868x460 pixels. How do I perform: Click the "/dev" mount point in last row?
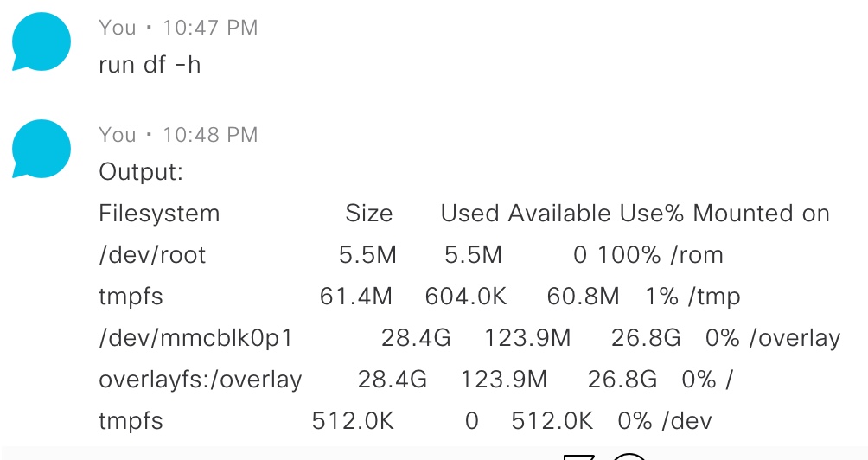pos(687,421)
